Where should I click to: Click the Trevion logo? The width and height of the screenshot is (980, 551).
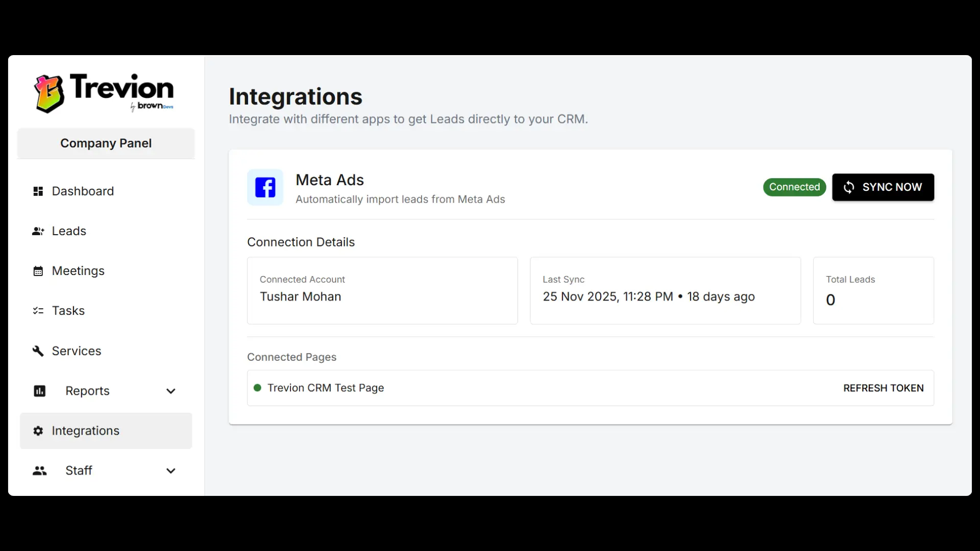104,93
